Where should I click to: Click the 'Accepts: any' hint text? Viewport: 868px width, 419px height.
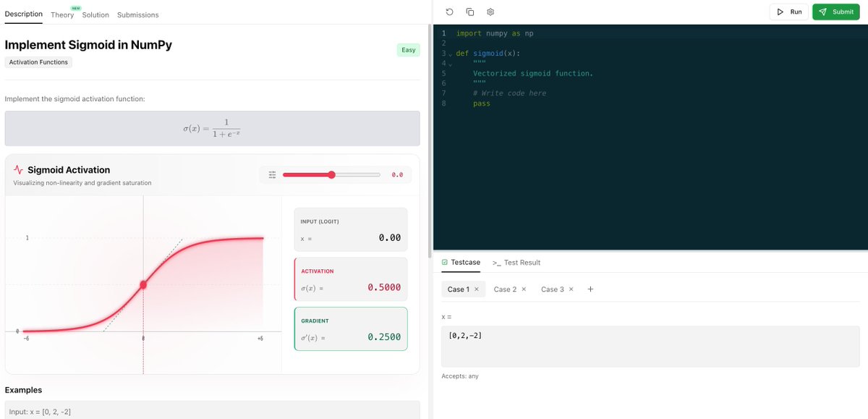[460, 376]
